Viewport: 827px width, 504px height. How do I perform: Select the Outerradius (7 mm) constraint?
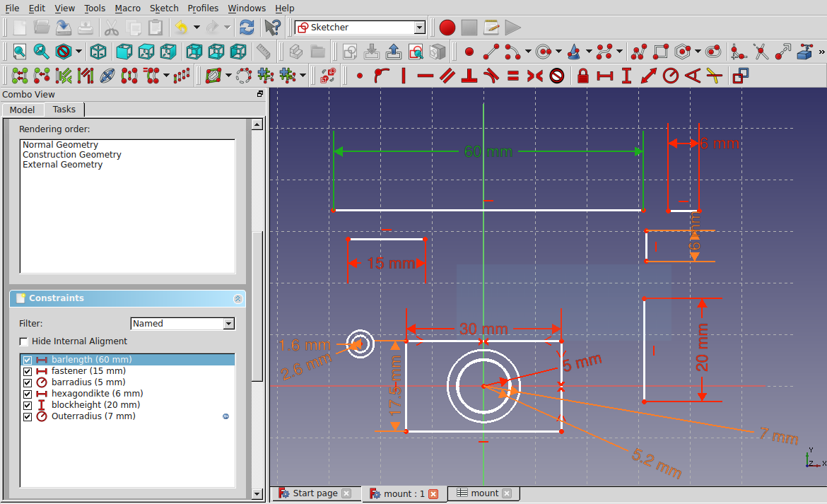[x=93, y=416]
